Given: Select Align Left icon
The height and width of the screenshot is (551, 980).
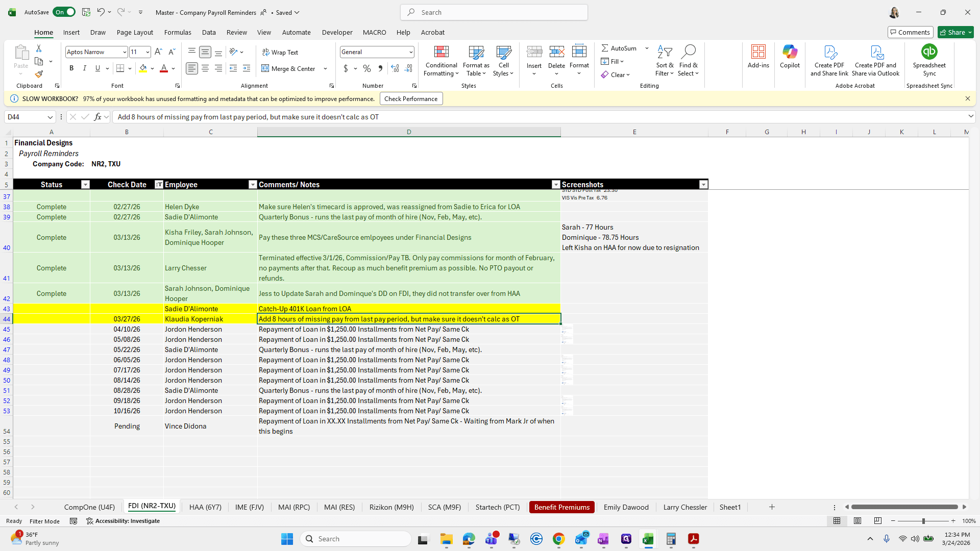Looking at the screenshot, I should pyautogui.click(x=192, y=68).
